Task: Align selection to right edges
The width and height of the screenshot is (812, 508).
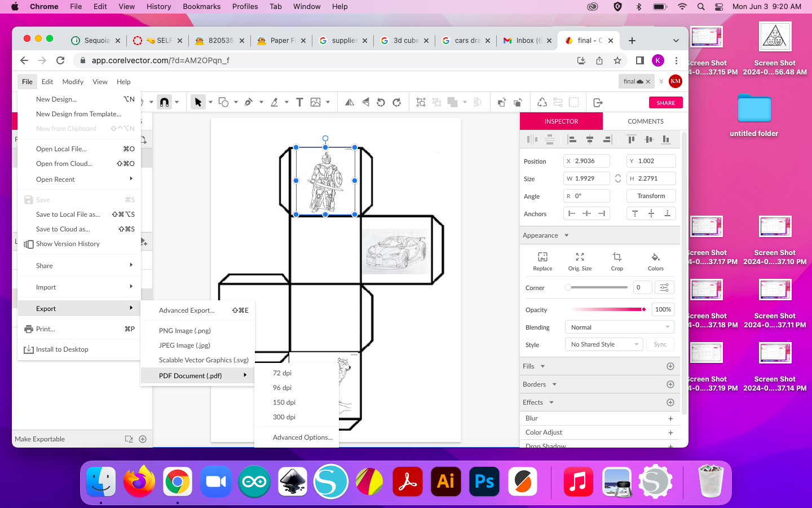Action: [607, 139]
